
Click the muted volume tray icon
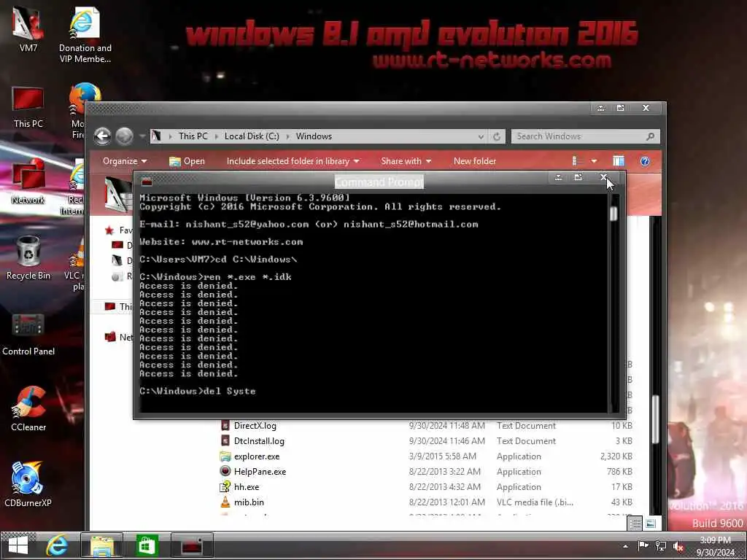(x=678, y=547)
